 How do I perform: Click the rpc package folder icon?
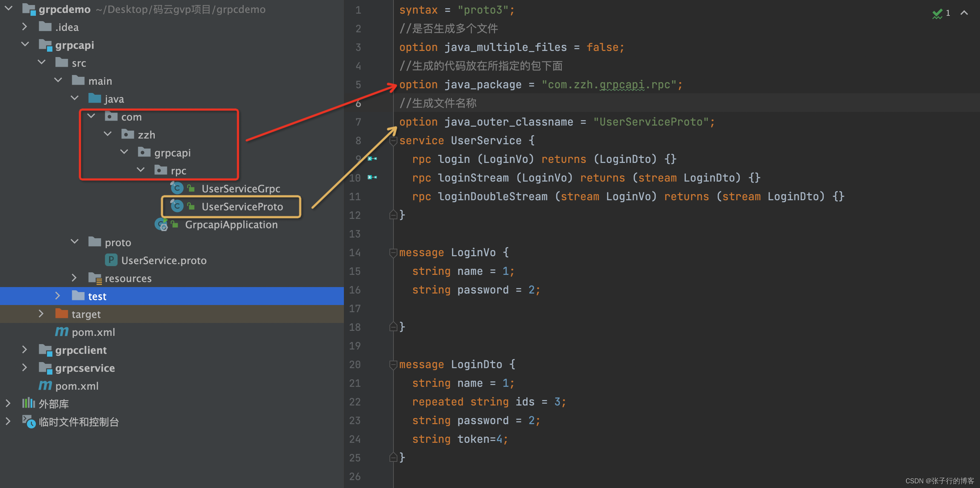click(160, 170)
